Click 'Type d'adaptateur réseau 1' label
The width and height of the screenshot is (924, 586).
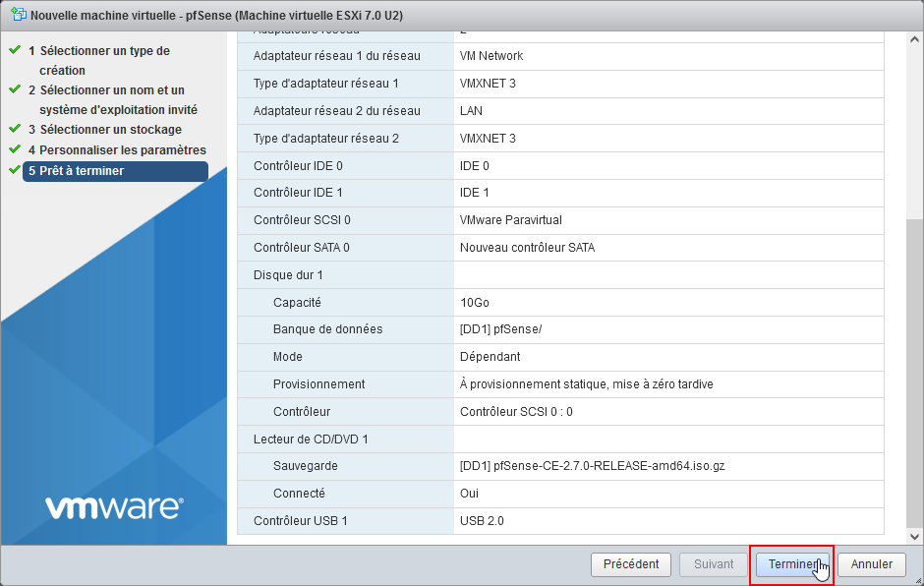pos(326,84)
